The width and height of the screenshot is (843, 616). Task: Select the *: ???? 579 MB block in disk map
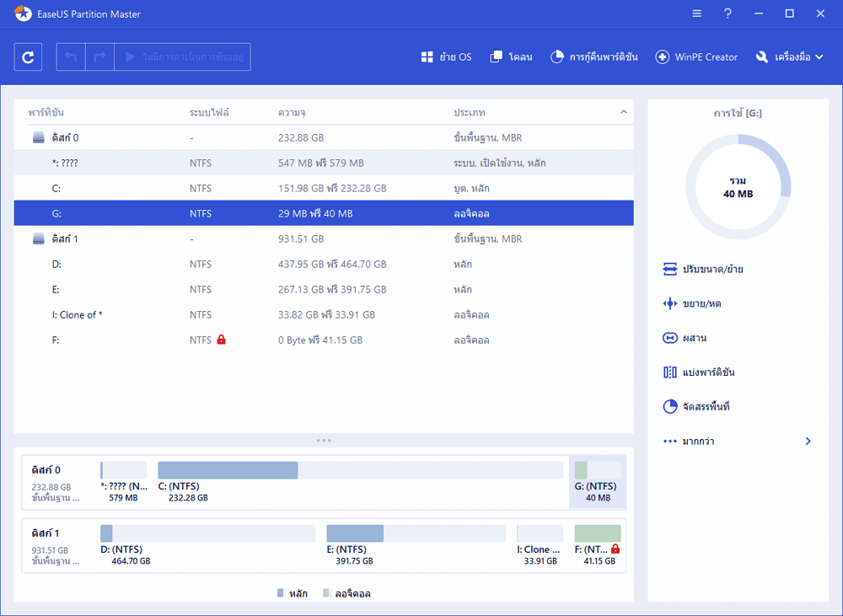pyautogui.click(x=124, y=482)
